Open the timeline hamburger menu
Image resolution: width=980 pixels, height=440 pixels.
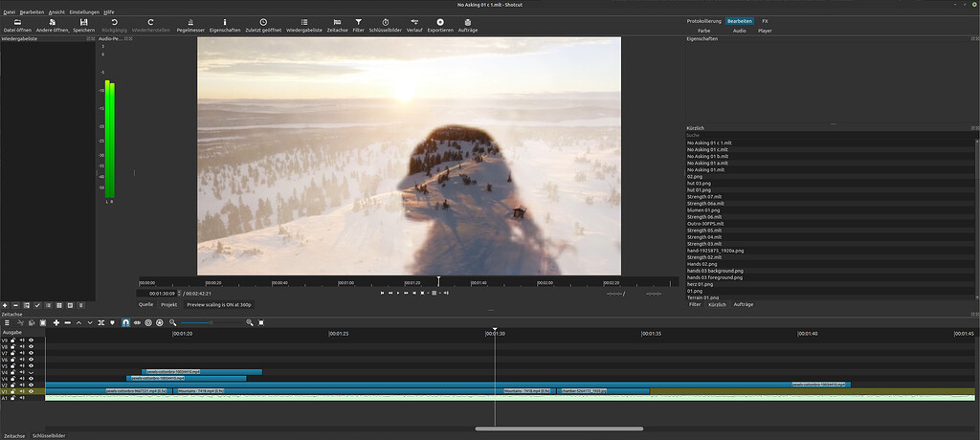(x=7, y=323)
